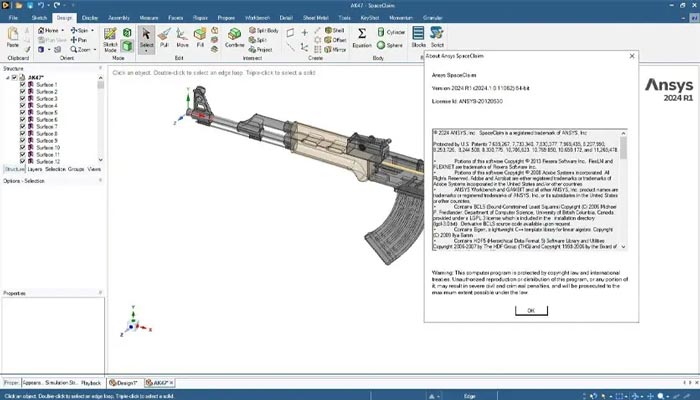
Task: Click the Undo arrow in title bar
Action: pyautogui.click(x=41, y=5)
